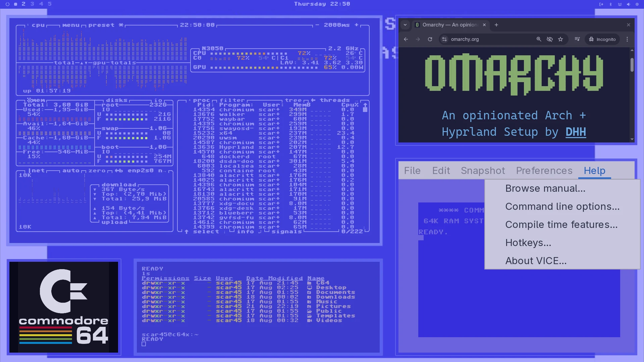Click the browser reload icon

(x=430, y=39)
